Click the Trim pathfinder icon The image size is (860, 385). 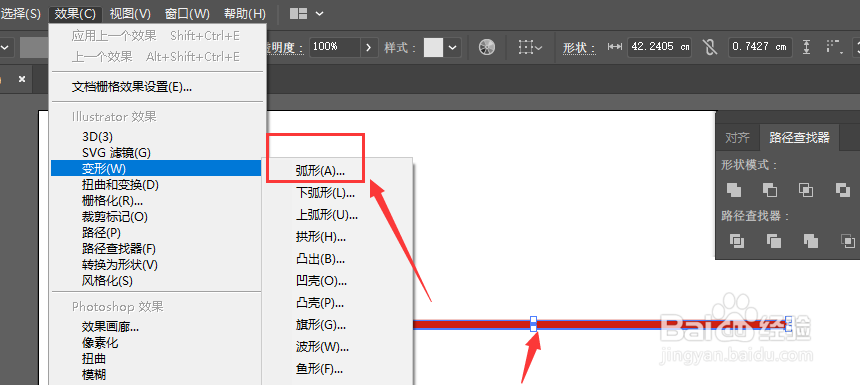[x=774, y=240]
